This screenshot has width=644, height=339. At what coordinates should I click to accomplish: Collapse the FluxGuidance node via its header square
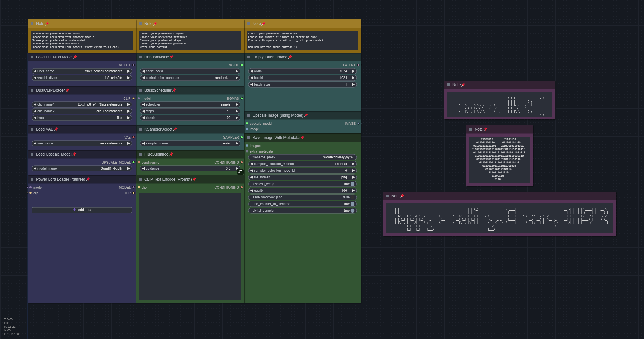(x=140, y=154)
